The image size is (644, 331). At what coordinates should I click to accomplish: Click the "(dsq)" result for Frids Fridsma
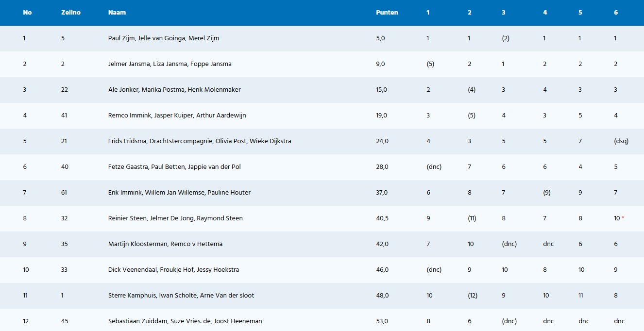click(x=621, y=141)
